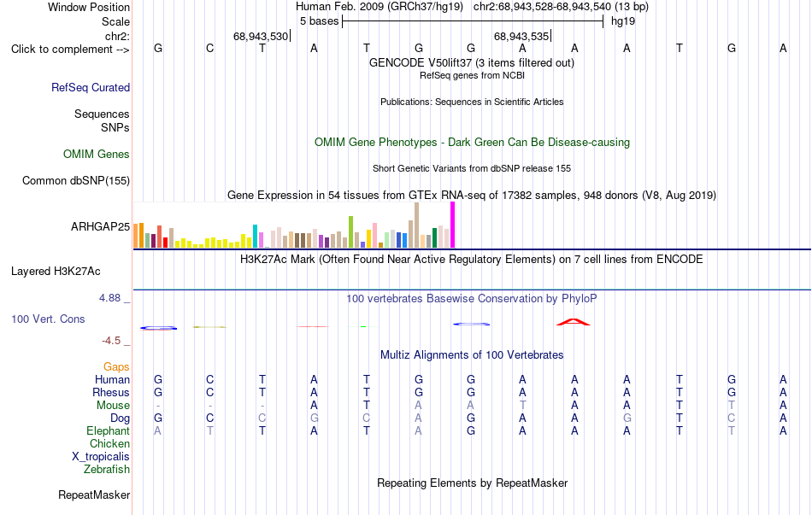Click the horizontal scale bar line
The width and height of the screenshot is (812, 515).
tap(473, 21)
